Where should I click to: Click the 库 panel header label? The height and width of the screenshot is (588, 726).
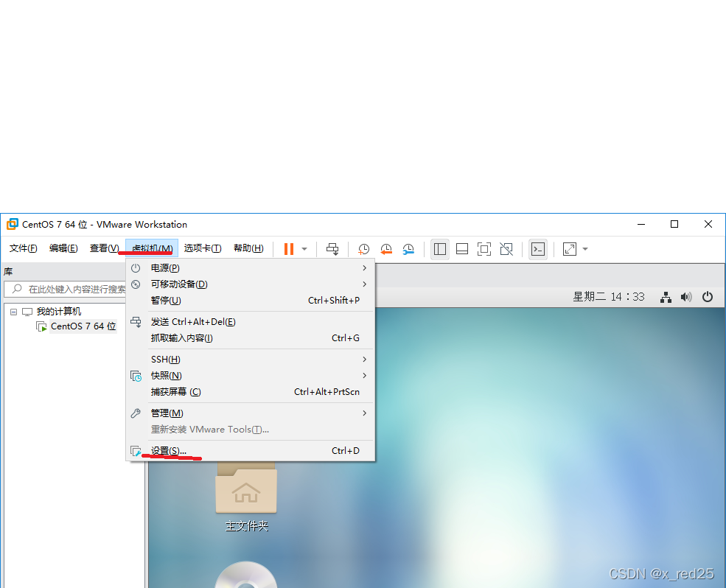(8, 272)
